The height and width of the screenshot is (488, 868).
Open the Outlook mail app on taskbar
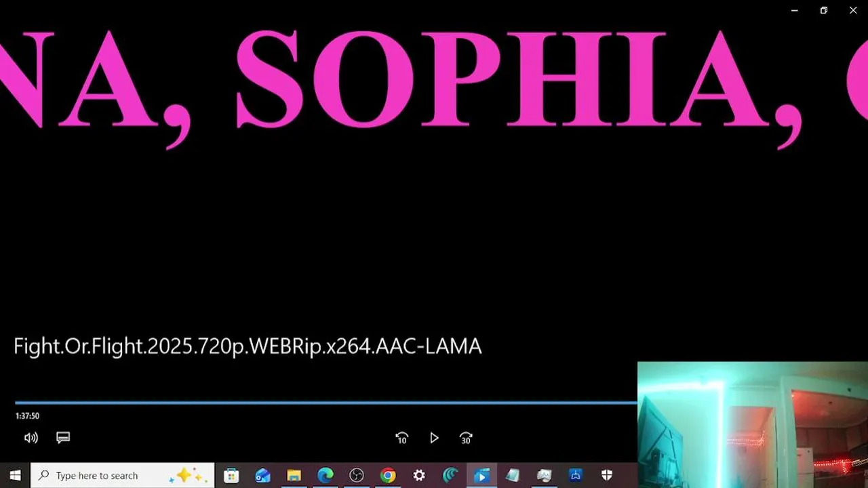tap(262, 476)
